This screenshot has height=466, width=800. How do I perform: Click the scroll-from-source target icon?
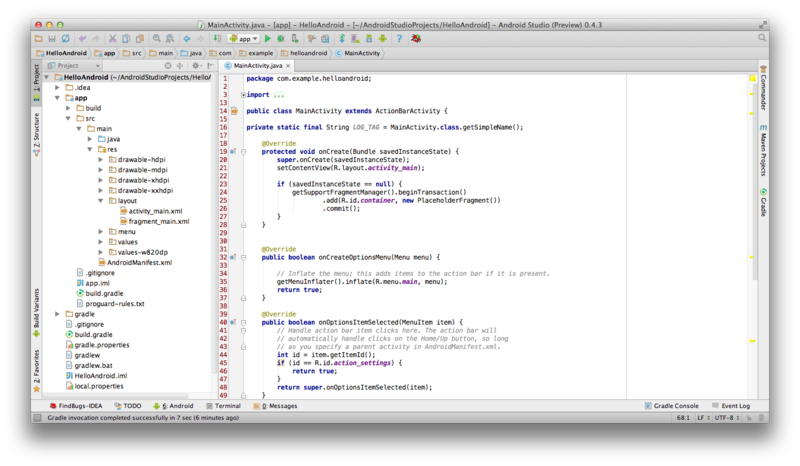[168, 65]
